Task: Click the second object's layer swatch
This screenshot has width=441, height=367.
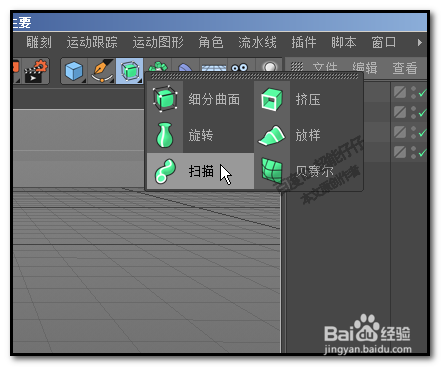Action: [400, 112]
